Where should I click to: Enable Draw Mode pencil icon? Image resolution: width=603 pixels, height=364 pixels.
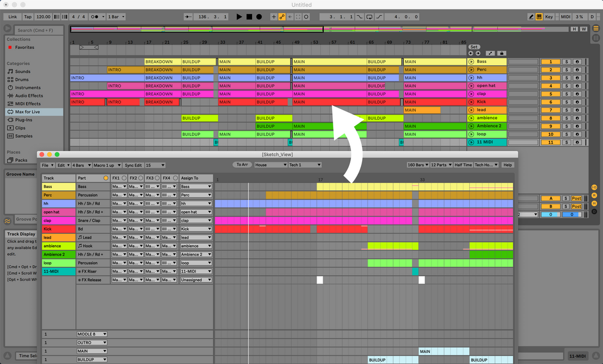tap(531, 16)
